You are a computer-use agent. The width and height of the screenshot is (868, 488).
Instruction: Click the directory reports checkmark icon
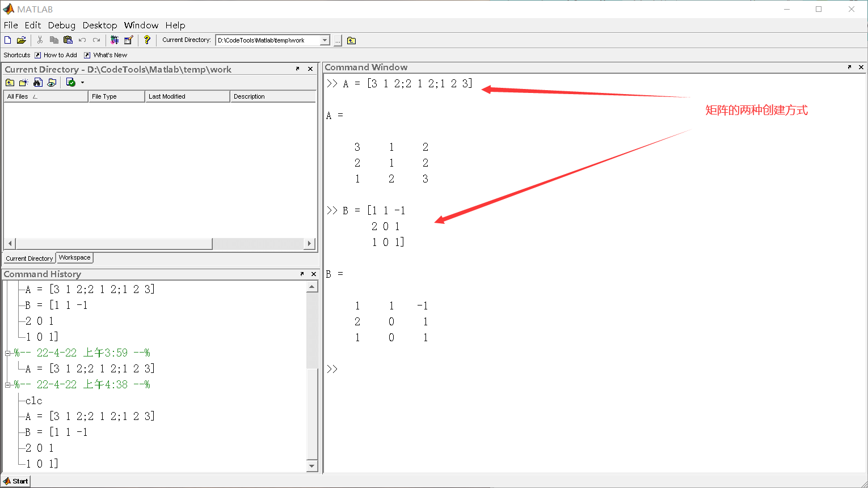click(x=71, y=83)
